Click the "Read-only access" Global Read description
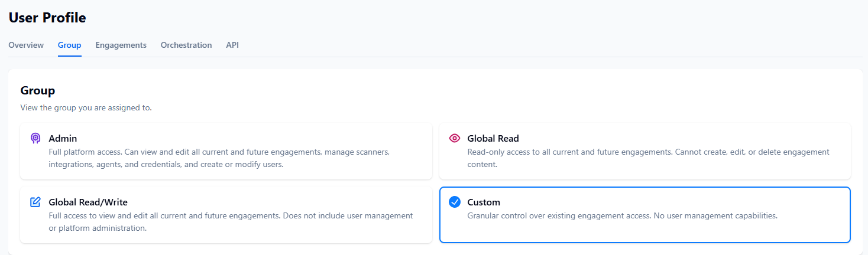This screenshot has height=255, width=868. click(x=649, y=158)
